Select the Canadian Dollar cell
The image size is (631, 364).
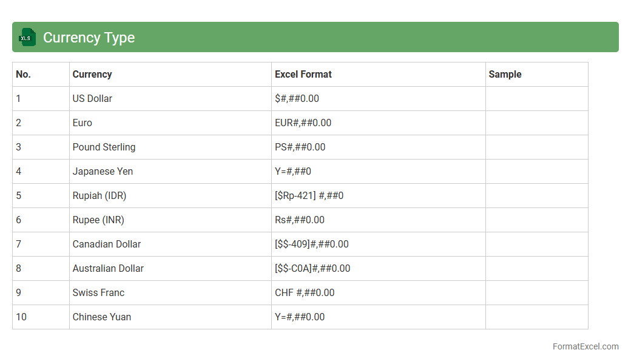click(107, 244)
